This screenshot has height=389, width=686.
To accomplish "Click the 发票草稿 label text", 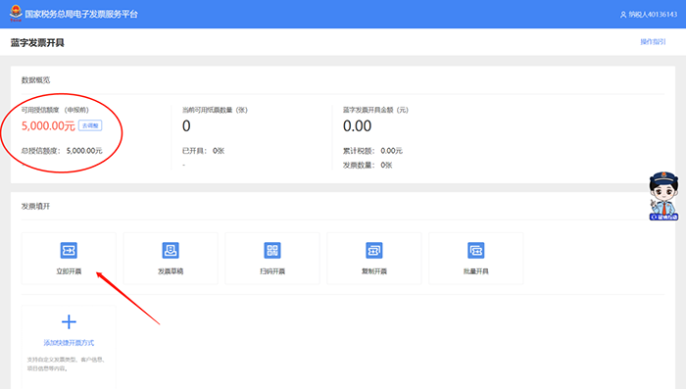I will [x=171, y=271].
